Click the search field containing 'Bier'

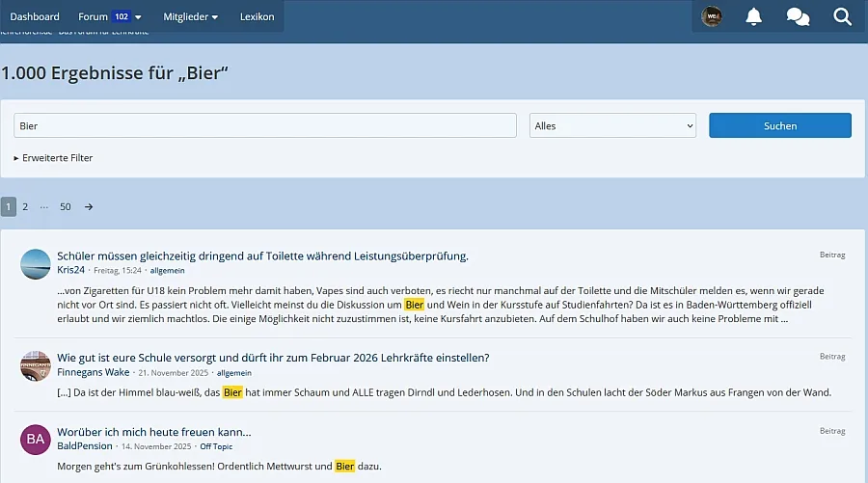tap(265, 125)
